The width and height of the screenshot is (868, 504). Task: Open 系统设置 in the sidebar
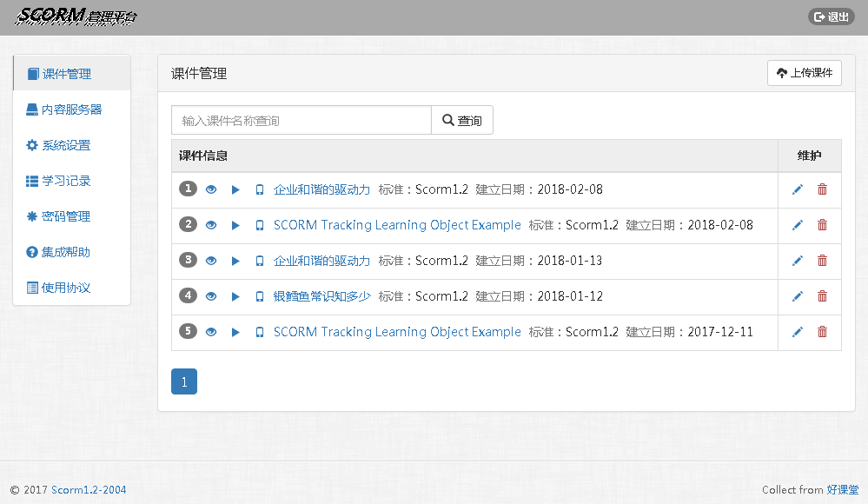tap(66, 145)
